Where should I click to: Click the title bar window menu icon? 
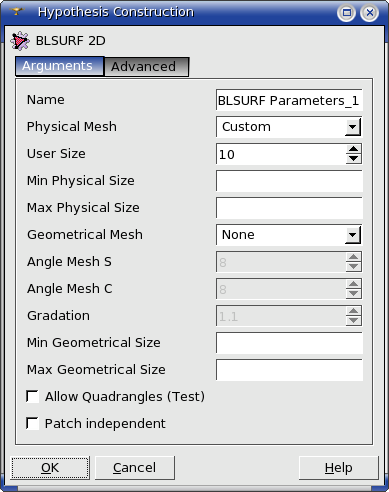tap(17, 12)
